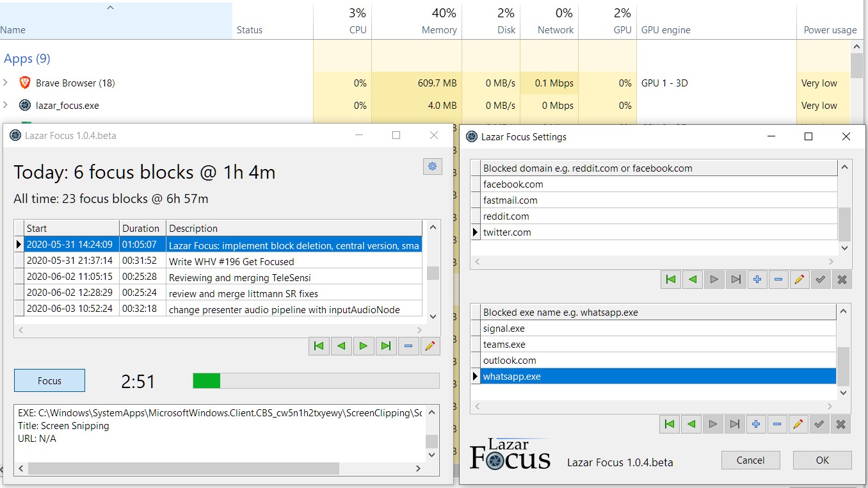
Task: Edit blocked domain with pencil icon
Action: [x=799, y=279]
